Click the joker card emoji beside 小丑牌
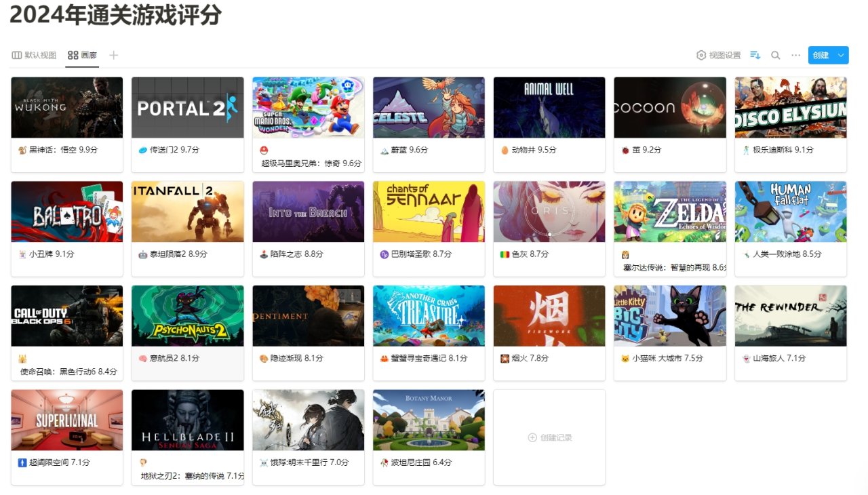This screenshot has width=868, height=495. [x=22, y=254]
